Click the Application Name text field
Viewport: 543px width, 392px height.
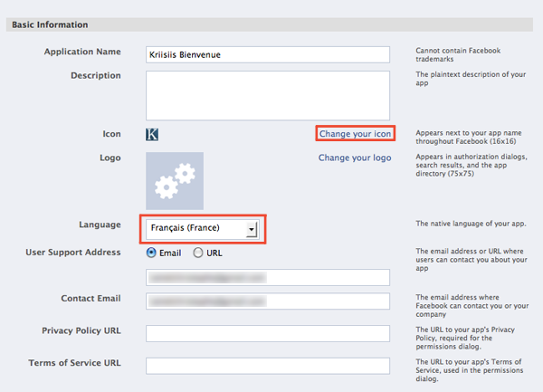coord(268,54)
